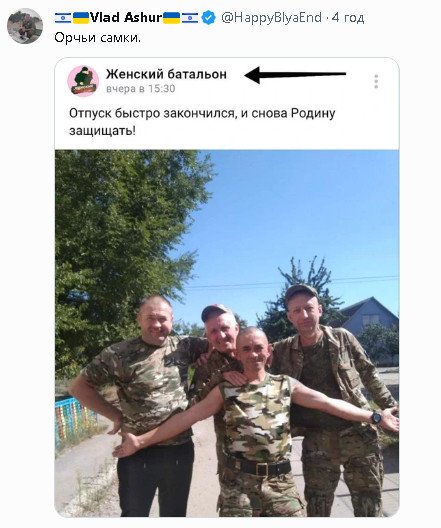Click the Israeli flag emoji beside verified badge
Screen dimensions: 441x528
tap(190, 18)
